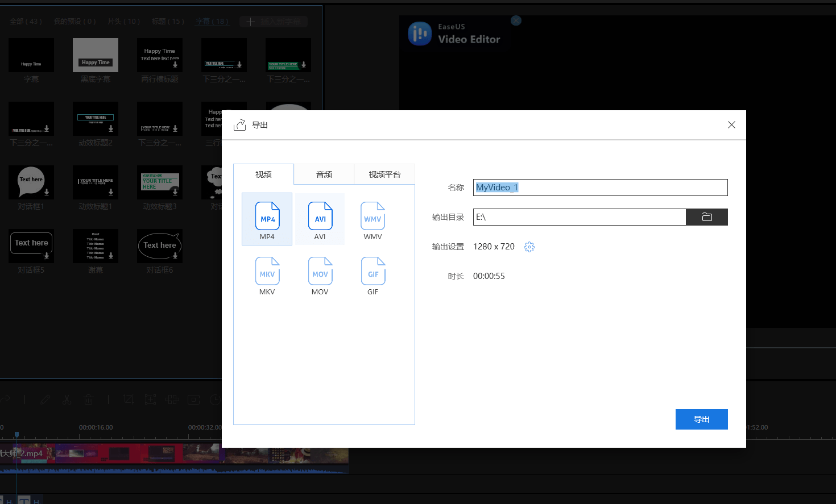Select the 黑底字幕 Happy Time thumbnail
The image size is (836, 504).
pos(96,55)
